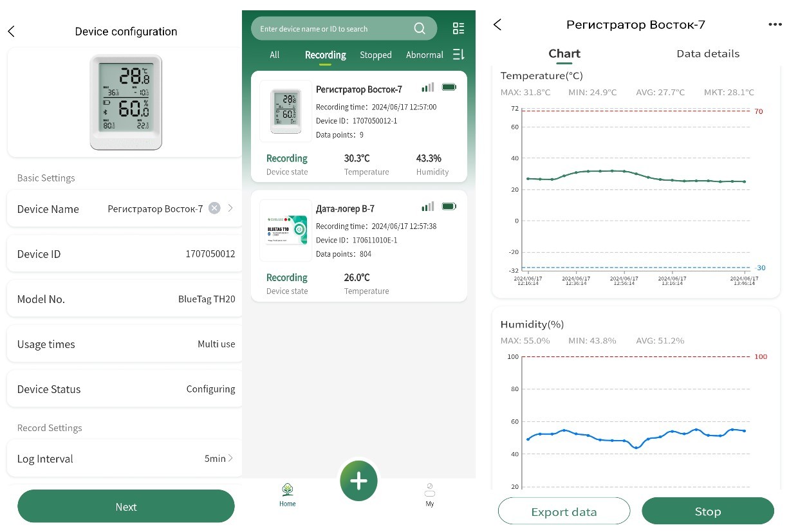The image size is (798, 532).
Task: Switch to the Stopped tab
Action: coord(376,55)
